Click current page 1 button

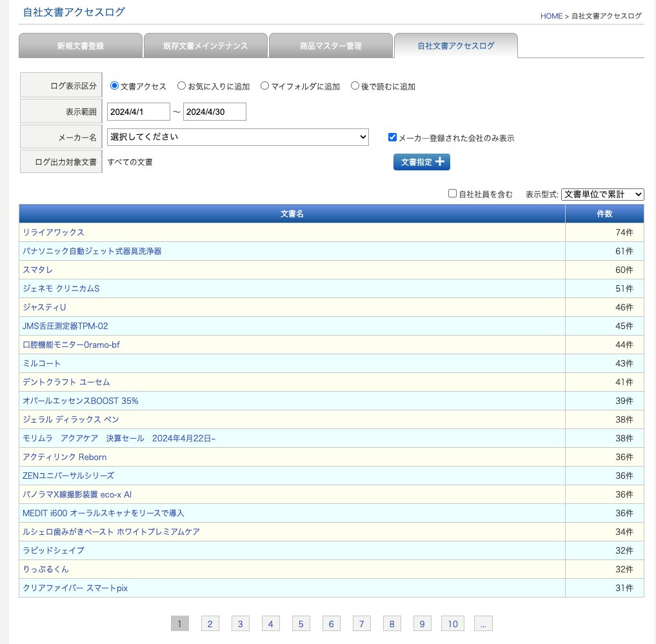pyautogui.click(x=180, y=623)
